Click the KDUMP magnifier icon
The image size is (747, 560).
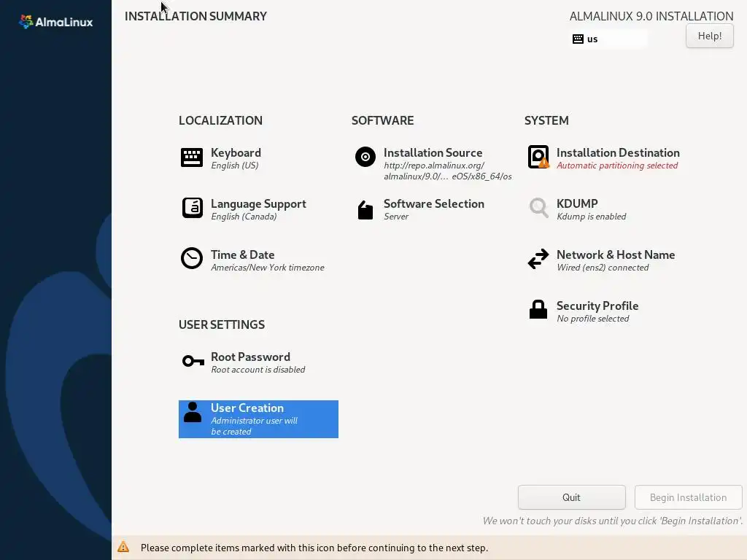[539, 208]
